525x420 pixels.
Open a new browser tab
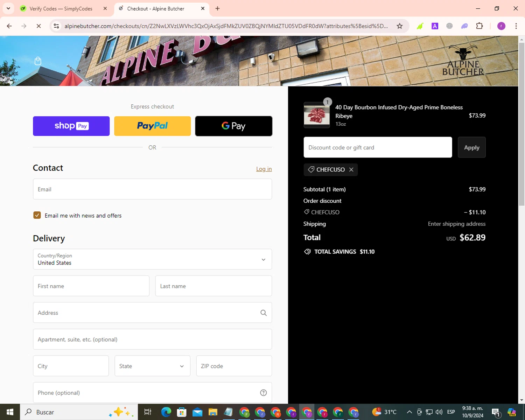217,8
